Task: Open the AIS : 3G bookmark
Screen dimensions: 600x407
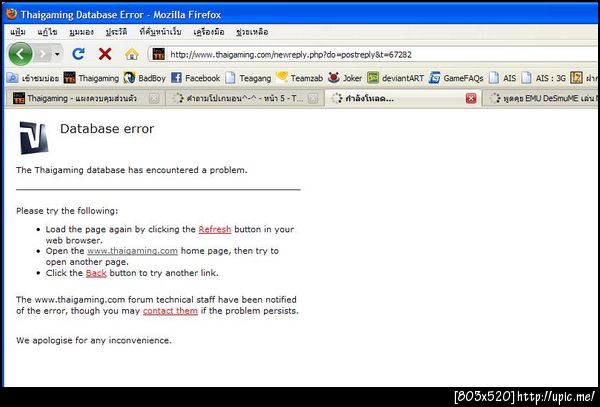Action: (x=543, y=78)
